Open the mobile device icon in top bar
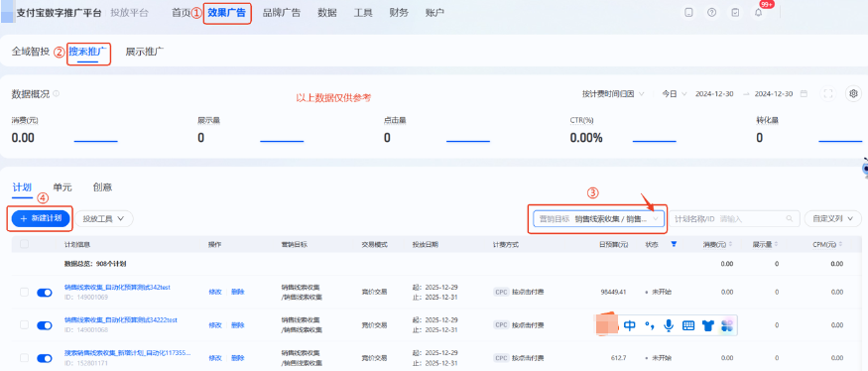The width and height of the screenshot is (868, 371). tap(688, 13)
